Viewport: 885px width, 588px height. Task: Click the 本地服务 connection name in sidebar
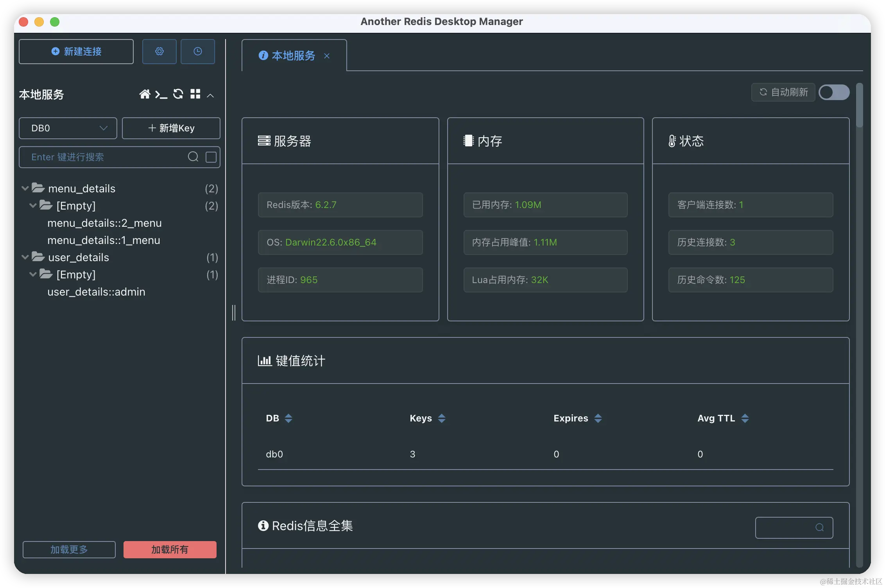[x=41, y=94]
